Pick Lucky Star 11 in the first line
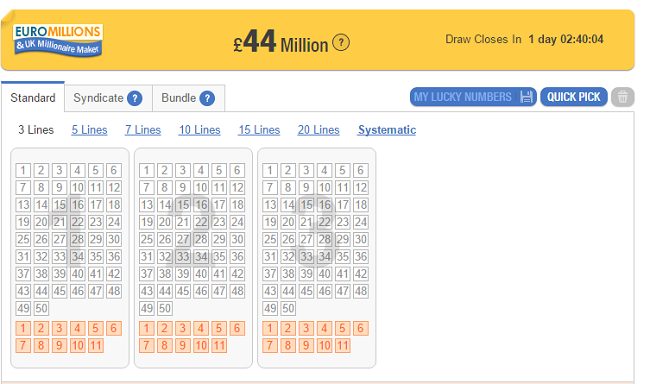This screenshot has width=650, height=384. (x=95, y=345)
